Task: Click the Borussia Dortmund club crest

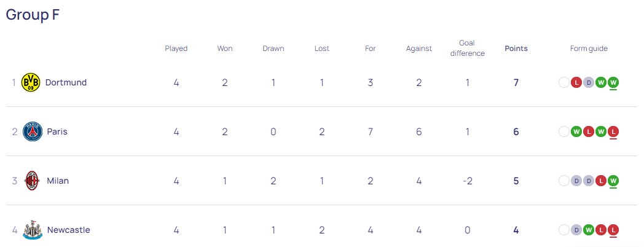Action: 31,82
